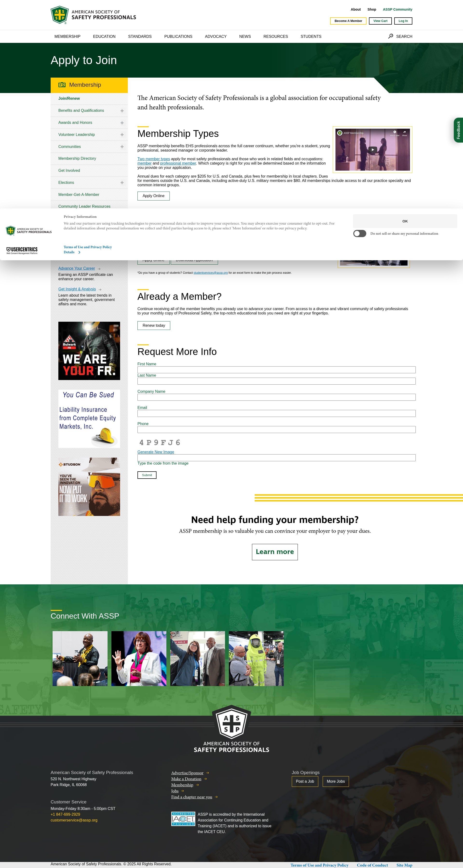The image size is (463, 868).
Task: Click arrow icon beside Make a Donation
Action: (x=205, y=779)
